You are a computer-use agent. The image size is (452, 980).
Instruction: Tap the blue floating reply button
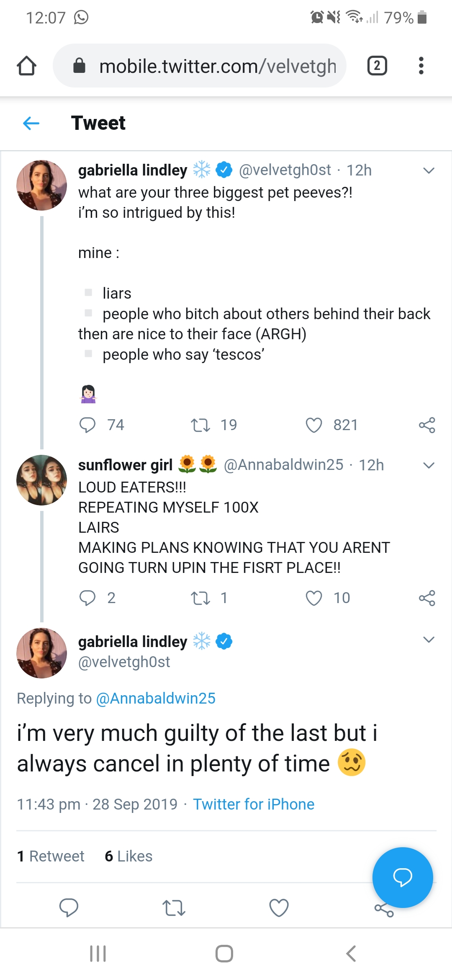[403, 877]
